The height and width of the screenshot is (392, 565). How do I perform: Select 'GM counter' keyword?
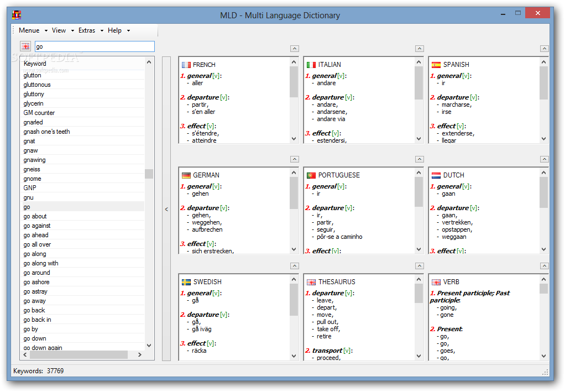[83, 113]
